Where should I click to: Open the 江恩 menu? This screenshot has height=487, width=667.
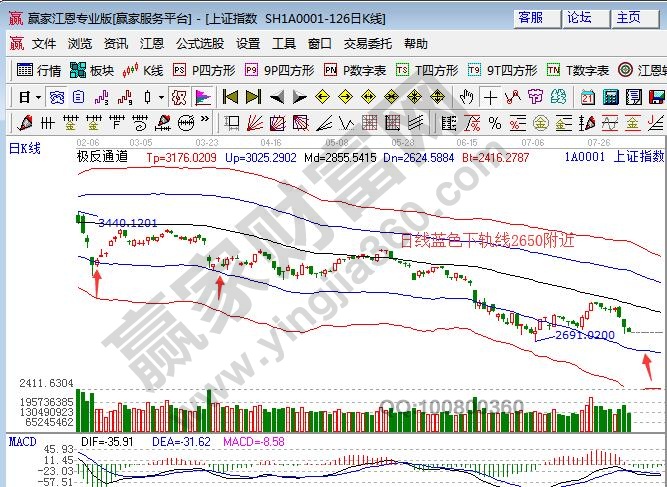click(152, 44)
